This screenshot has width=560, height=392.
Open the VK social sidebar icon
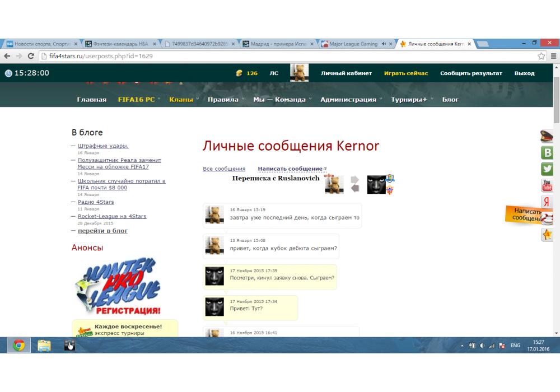tap(547, 153)
